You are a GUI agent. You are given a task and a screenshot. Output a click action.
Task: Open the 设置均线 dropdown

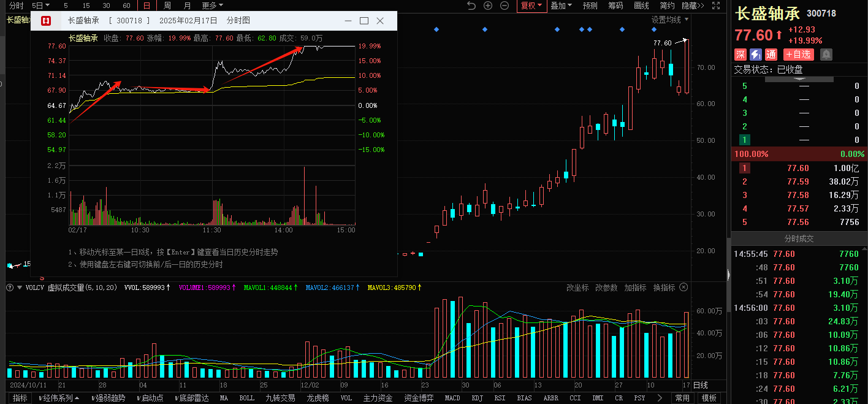pyautogui.click(x=669, y=20)
